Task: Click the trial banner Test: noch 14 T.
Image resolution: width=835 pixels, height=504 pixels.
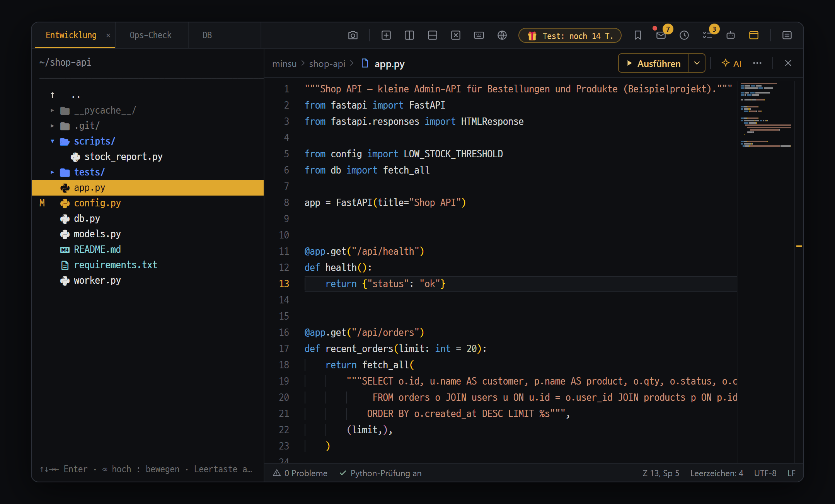Action: point(569,36)
